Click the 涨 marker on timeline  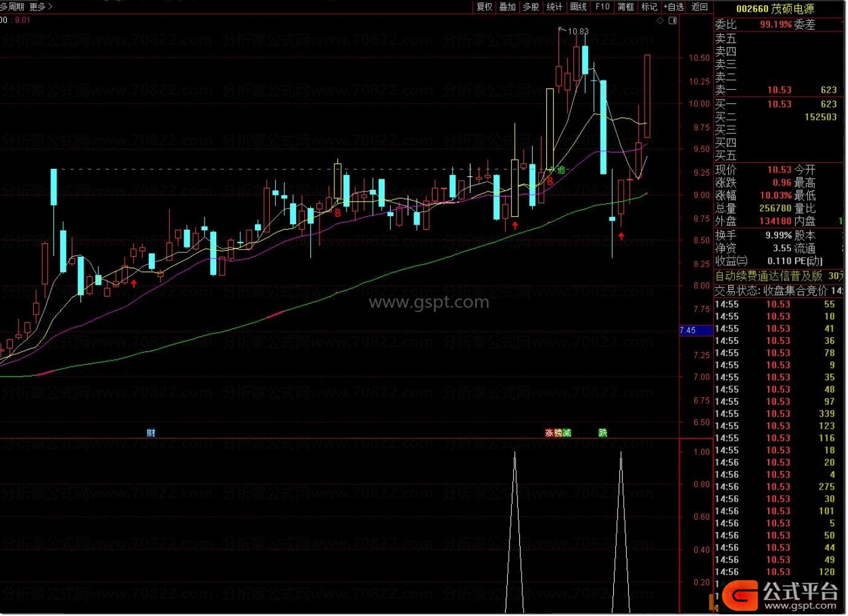pyautogui.click(x=549, y=432)
